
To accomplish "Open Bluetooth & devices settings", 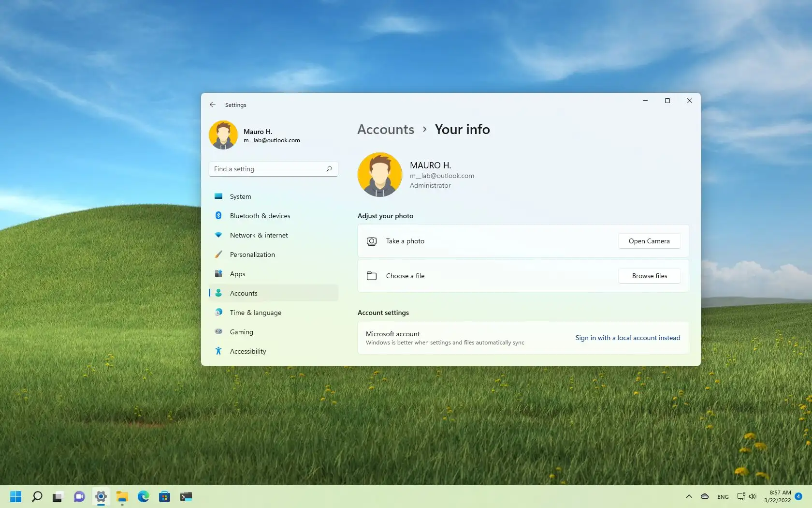I will click(x=274, y=216).
